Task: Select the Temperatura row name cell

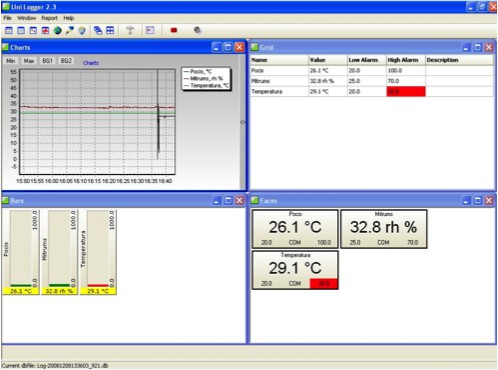Action: 279,91
